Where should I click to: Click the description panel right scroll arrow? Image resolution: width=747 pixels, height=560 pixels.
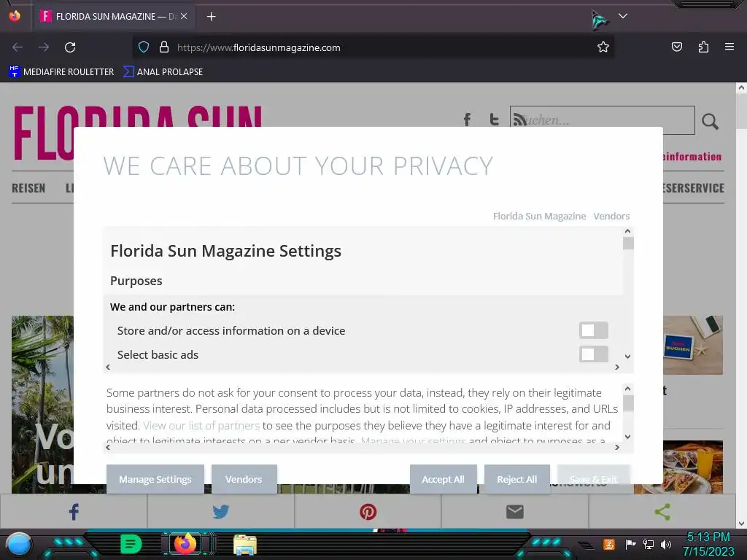click(617, 447)
